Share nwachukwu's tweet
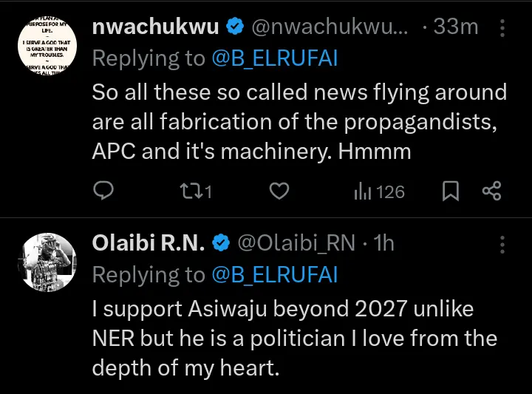 tap(492, 192)
